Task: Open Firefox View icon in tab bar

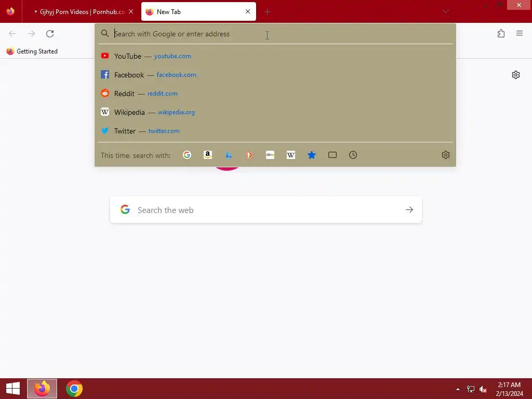Action: pyautogui.click(x=10, y=11)
